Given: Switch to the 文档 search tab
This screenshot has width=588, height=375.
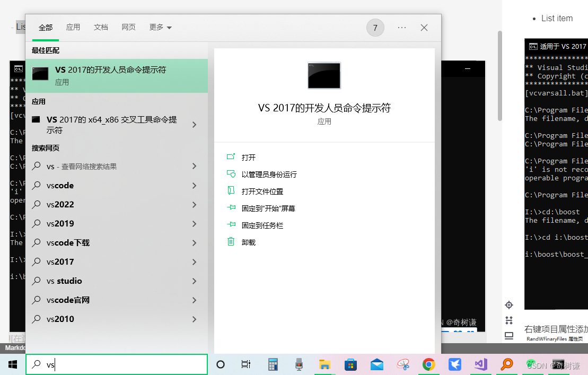Looking at the screenshot, I should (x=101, y=27).
